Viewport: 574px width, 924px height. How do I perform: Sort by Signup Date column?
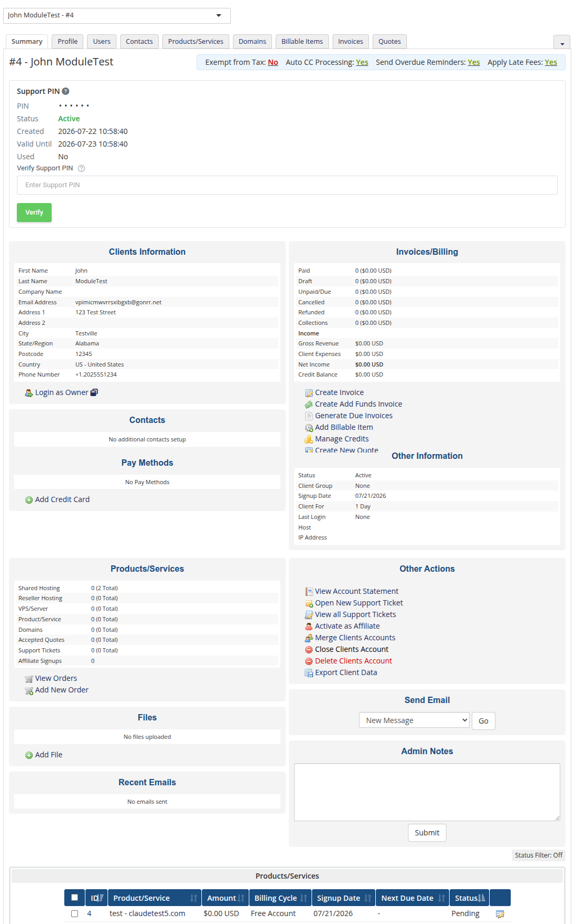[344, 898]
